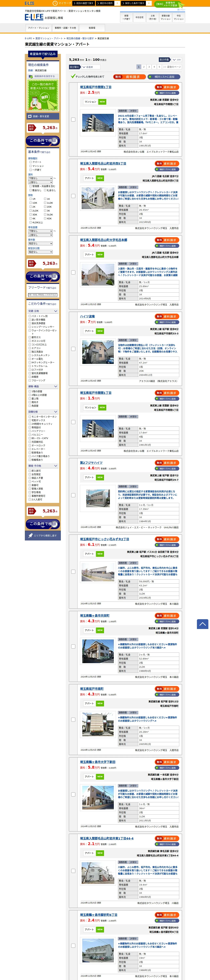
Task: Open the アパート・マンション tab
Action: coord(38,28)
